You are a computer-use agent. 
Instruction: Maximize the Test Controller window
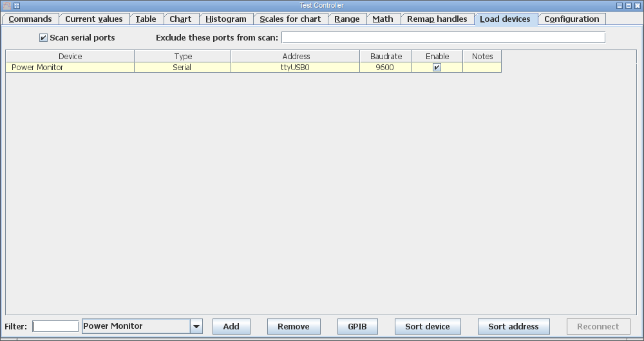pyautogui.click(x=629, y=6)
